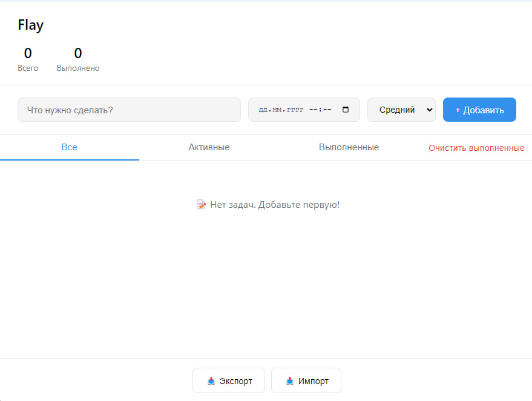
Task: Click the Flay app title
Action: point(31,25)
